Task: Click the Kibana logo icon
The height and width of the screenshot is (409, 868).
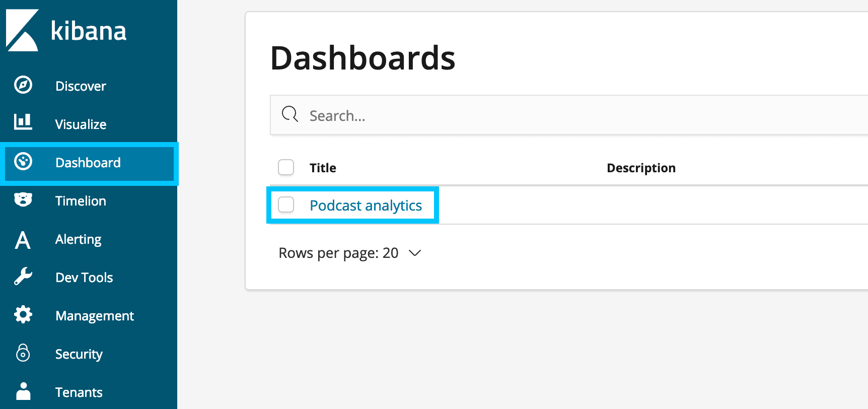Action: coord(22,30)
